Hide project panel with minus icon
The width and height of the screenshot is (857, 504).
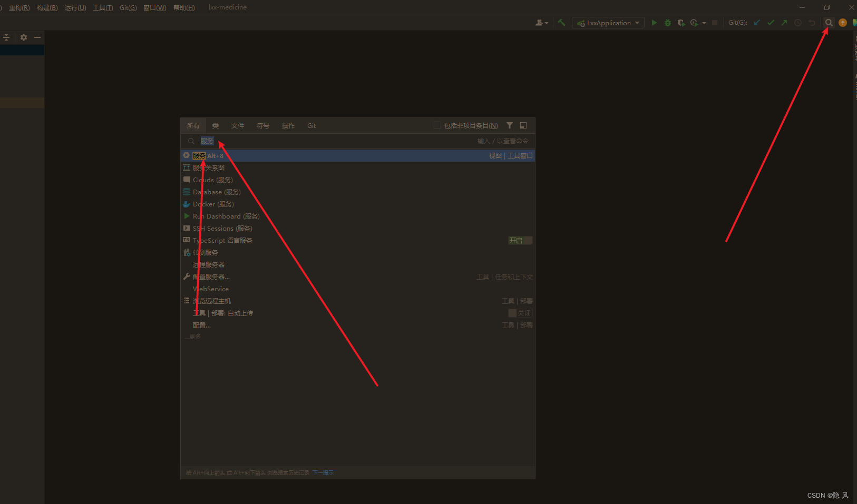coord(37,37)
